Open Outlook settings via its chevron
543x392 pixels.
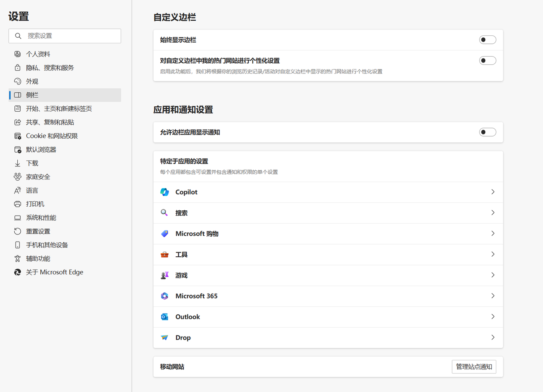492,317
